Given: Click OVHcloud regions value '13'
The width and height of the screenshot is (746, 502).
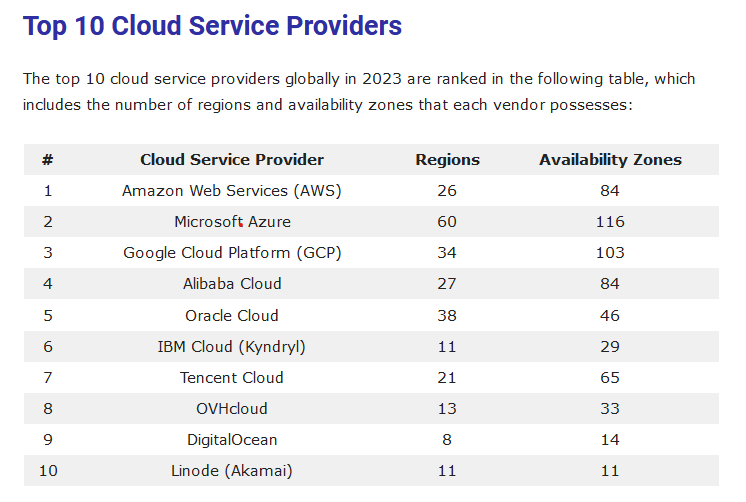Looking at the screenshot, I should coord(447,408).
